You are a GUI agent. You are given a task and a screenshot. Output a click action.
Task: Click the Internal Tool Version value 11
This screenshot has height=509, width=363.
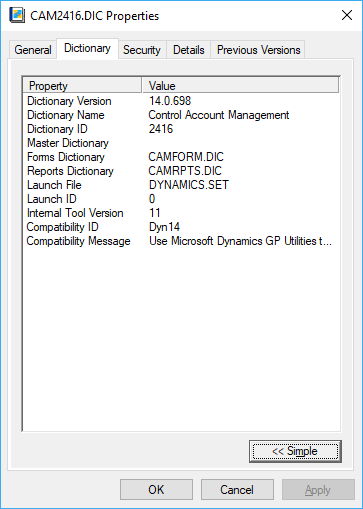[x=155, y=213]
